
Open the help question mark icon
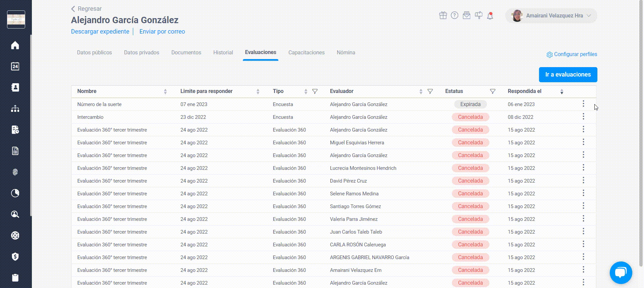click(x=454, y=15)
